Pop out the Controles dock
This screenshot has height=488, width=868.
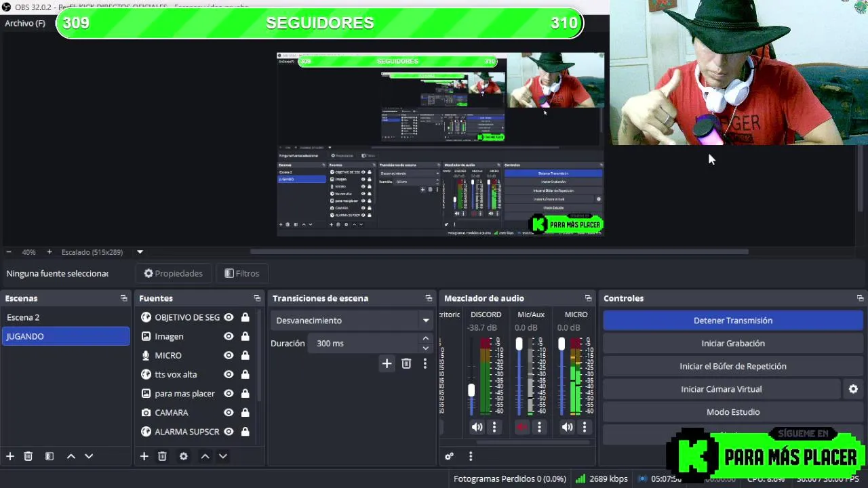point(860,298)
